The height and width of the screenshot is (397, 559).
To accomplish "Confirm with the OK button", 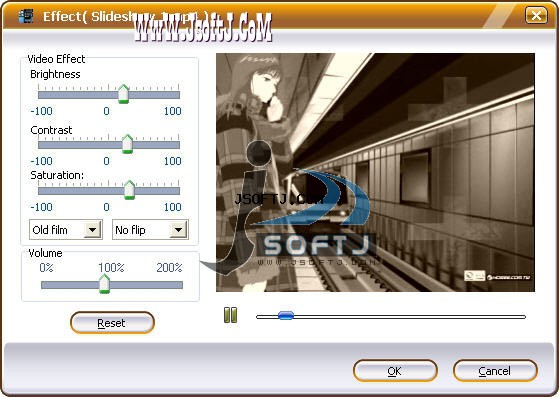I will [395, 371].
